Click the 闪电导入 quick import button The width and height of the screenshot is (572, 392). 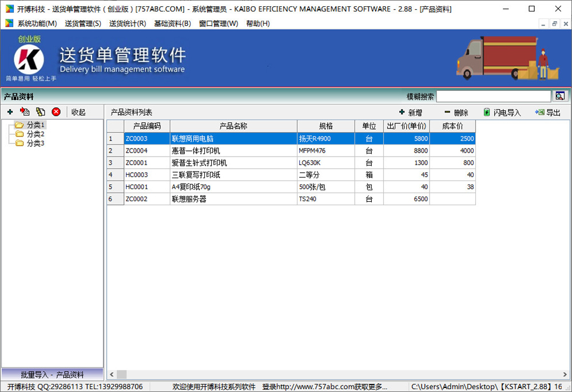[502, 113]
